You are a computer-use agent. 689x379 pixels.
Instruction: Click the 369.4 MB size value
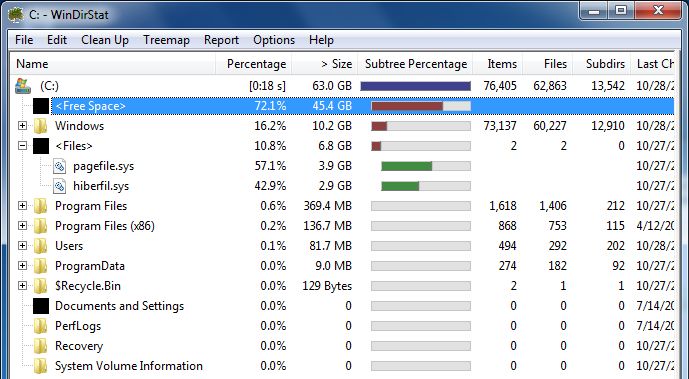click(x=327, y=206)
